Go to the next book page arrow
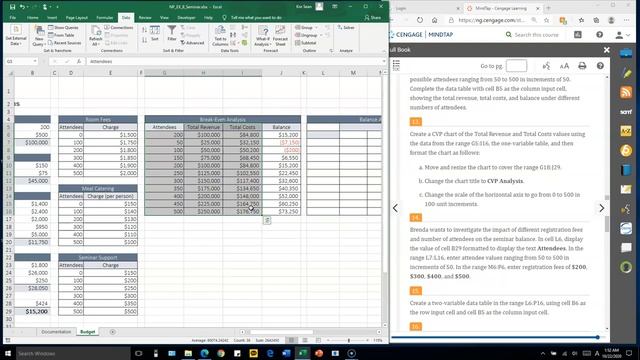 pos(602,208)
